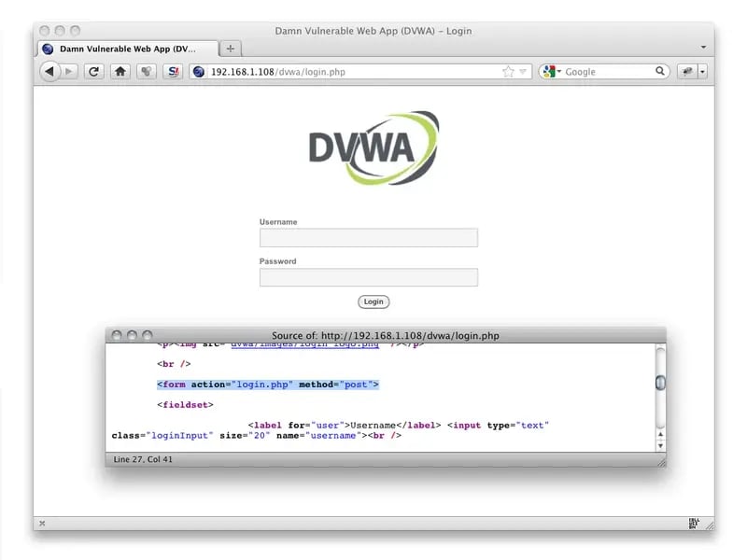Reload the current page
Screen dimensions: 747x560
[x=93, y=71]
